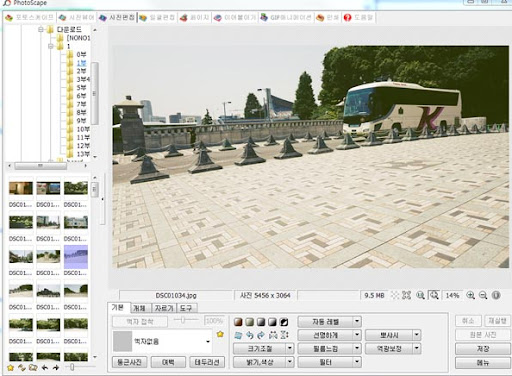The width and height of the screenshot is (512, 376).
Task: Open the 크기조절 resize dropdown arrow
Action: [x=290, y=349]
